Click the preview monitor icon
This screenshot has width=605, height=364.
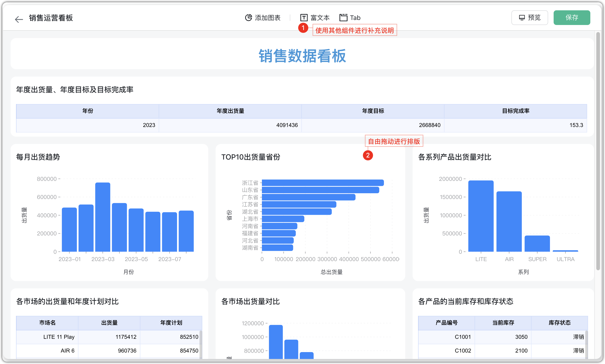(x=522, y=18)
